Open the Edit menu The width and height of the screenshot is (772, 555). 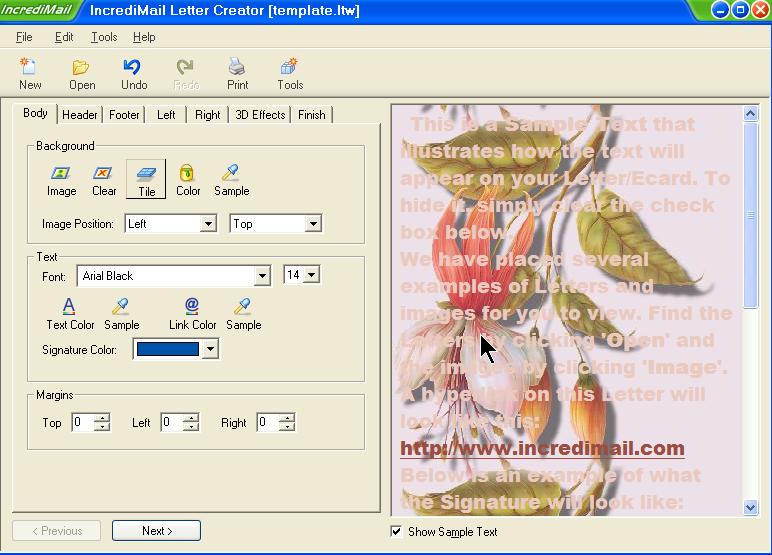[64, 37]
